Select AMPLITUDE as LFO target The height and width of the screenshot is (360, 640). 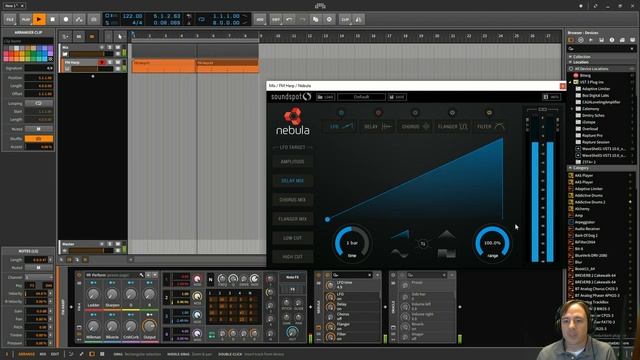click(x=293, y=162)
